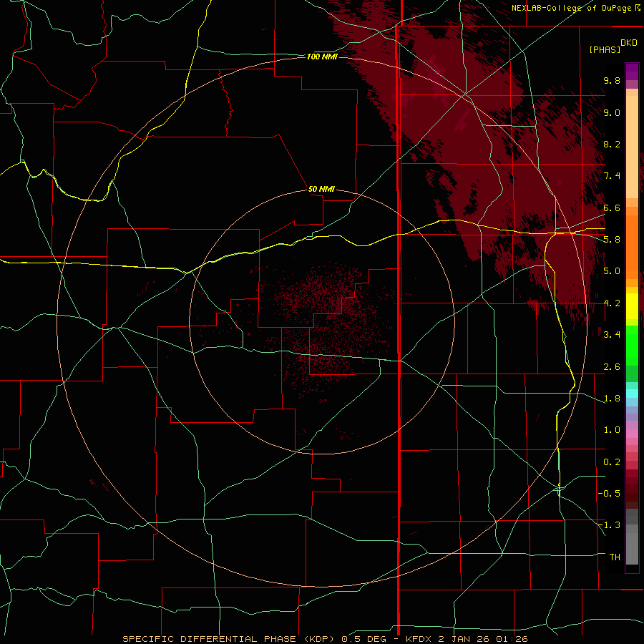Click the (KDP) abbreviation in the caption
This screenshot has height=644, width=644.
321,639
